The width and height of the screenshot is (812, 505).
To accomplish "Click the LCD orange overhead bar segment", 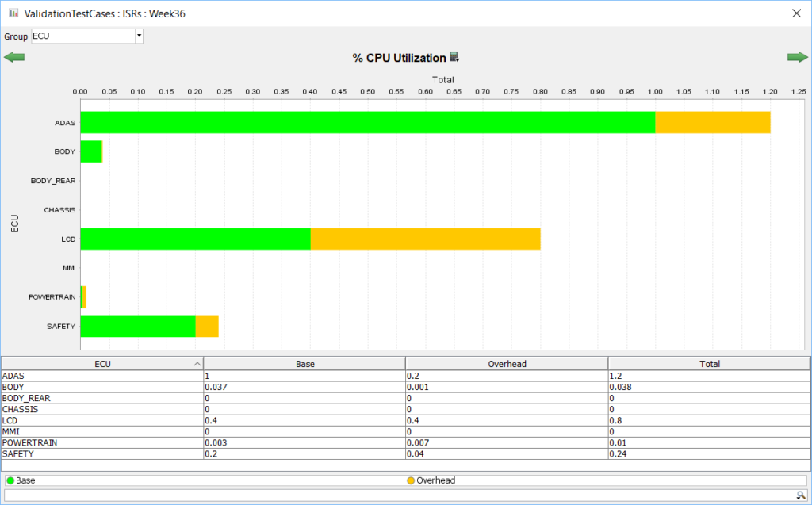I will 426,239.
